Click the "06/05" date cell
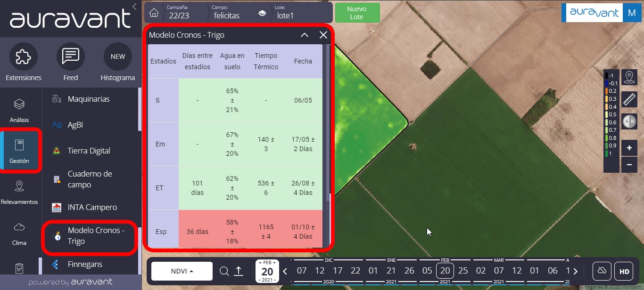Viewport: 644px width, 290px height. pyautogui.click(x=303, y=100)
